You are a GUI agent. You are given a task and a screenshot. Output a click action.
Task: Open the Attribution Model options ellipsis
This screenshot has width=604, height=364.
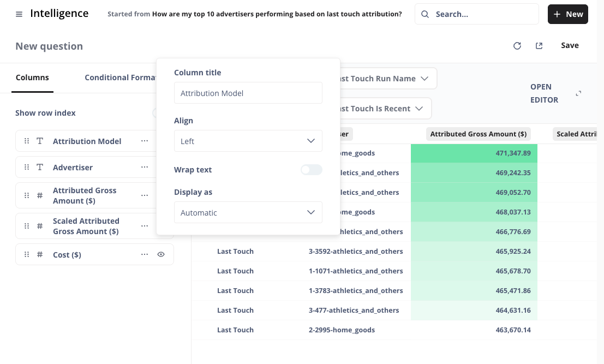coord(145,141)
